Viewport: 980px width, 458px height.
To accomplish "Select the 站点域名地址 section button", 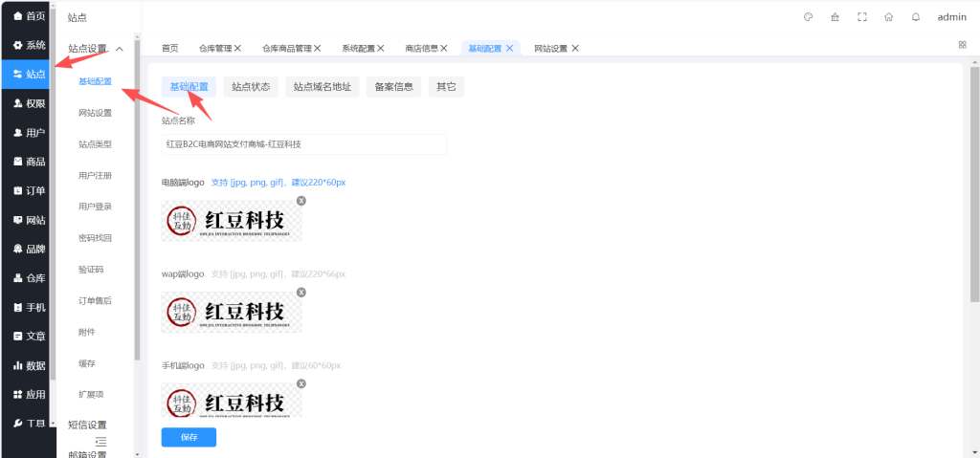I will pos(322,87).
